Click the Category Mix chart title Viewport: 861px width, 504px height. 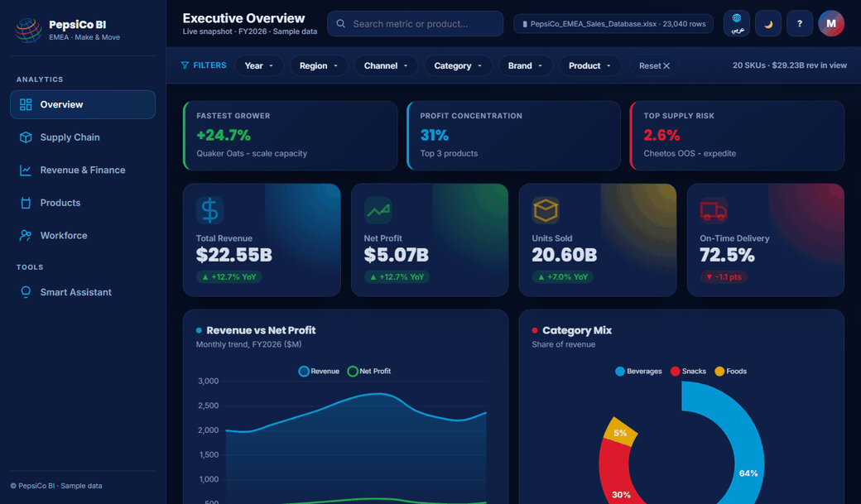click(576, 330)
